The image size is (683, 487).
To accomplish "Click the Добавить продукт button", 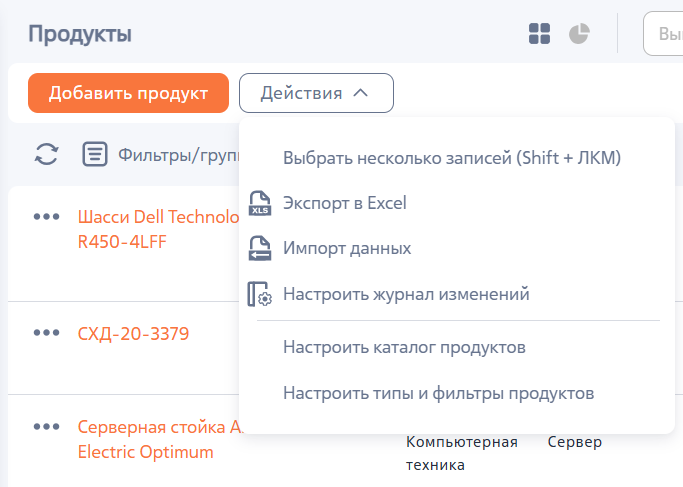I will pos(128,93).
